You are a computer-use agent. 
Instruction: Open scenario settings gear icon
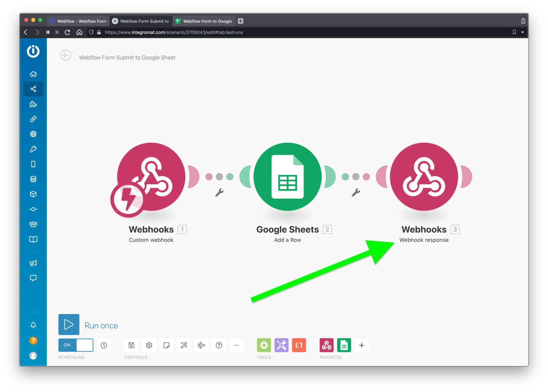pos(149,345)
